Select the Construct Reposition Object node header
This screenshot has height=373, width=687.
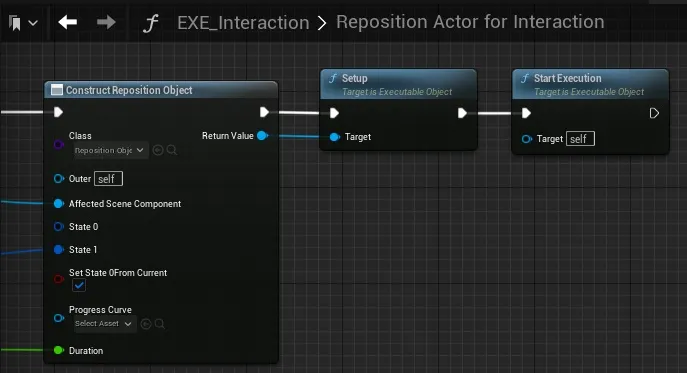point(161,90)
